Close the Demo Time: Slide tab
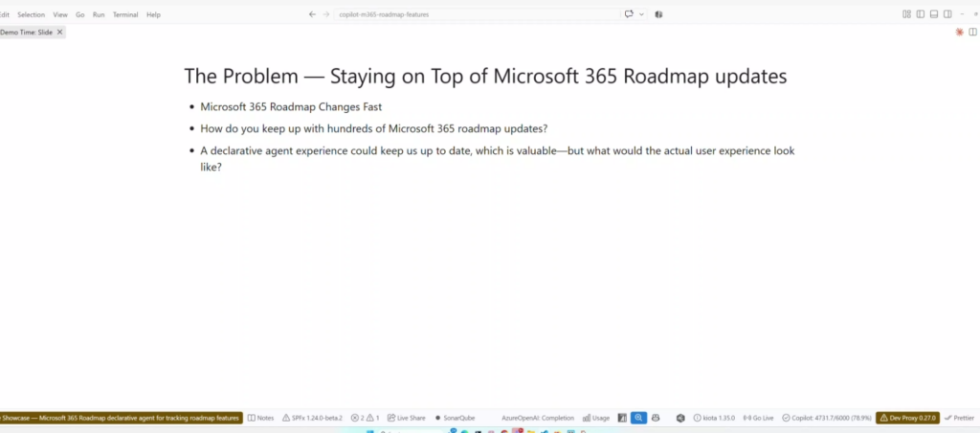The width and height of the screenshot is (980, 433). 60,32
